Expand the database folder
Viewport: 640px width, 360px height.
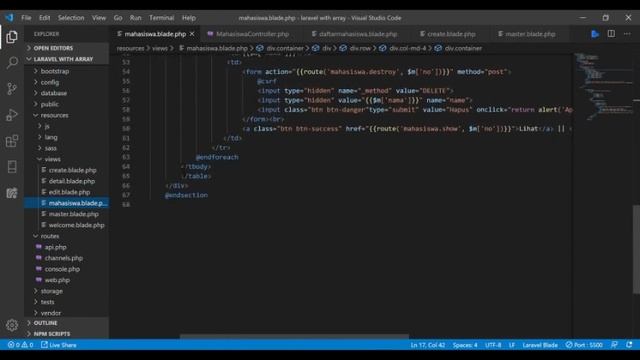(67, 93)
